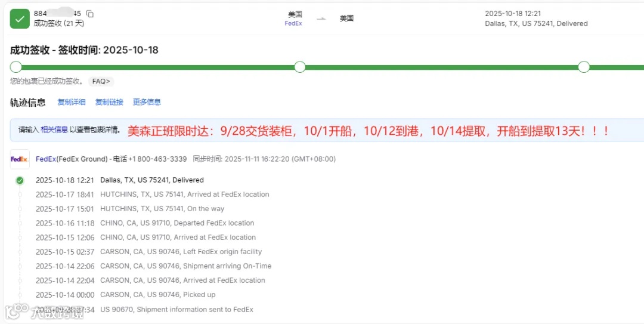This screenshot has width=644, height=324.
Task: Select CHINO Departed FedEx location row
Action: [144, 223]
